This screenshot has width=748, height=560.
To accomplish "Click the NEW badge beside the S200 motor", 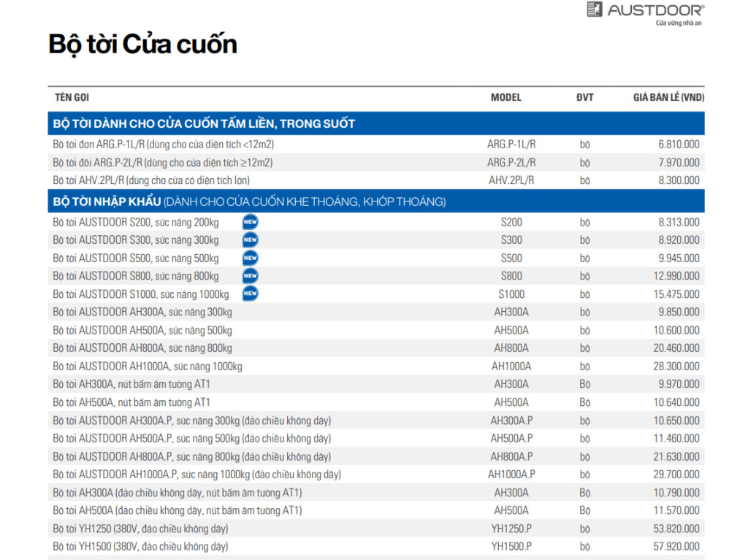I will (x=251, y=223).
